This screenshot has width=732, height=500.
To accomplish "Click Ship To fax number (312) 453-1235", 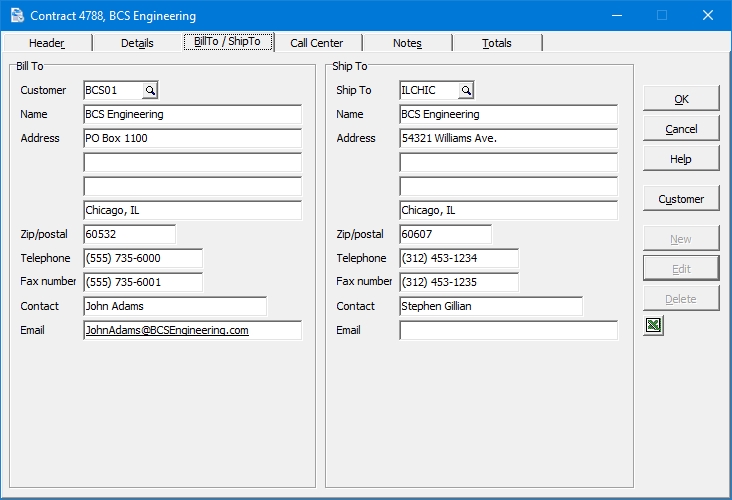I will pyautogui.click(x=459, y=282).
